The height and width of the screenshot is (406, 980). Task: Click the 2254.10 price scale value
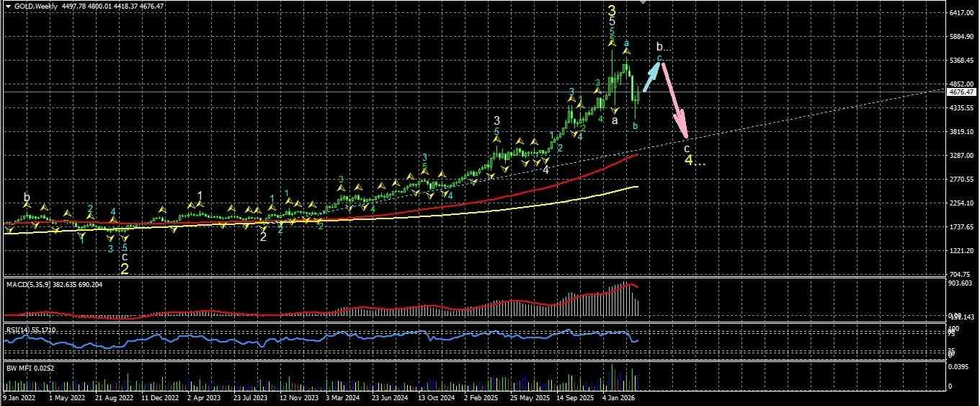(961, 203)
